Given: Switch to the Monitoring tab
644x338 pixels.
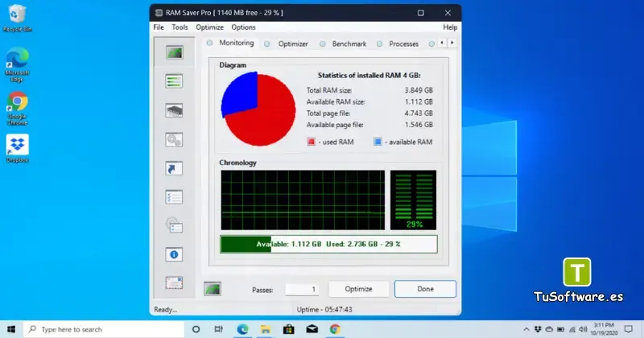Looking at the screenshot, I should point(236,43).
